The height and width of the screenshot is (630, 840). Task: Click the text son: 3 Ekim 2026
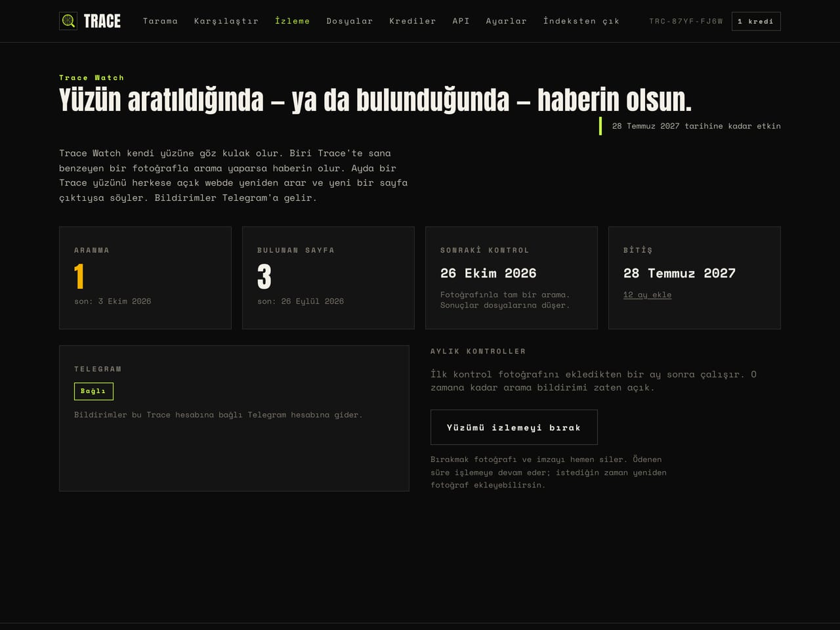(113, 301)
